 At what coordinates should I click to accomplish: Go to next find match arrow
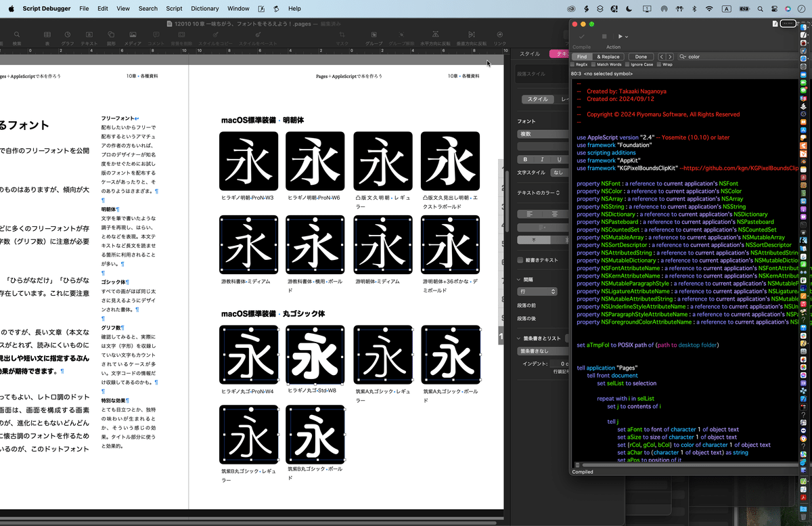[670, 57]
